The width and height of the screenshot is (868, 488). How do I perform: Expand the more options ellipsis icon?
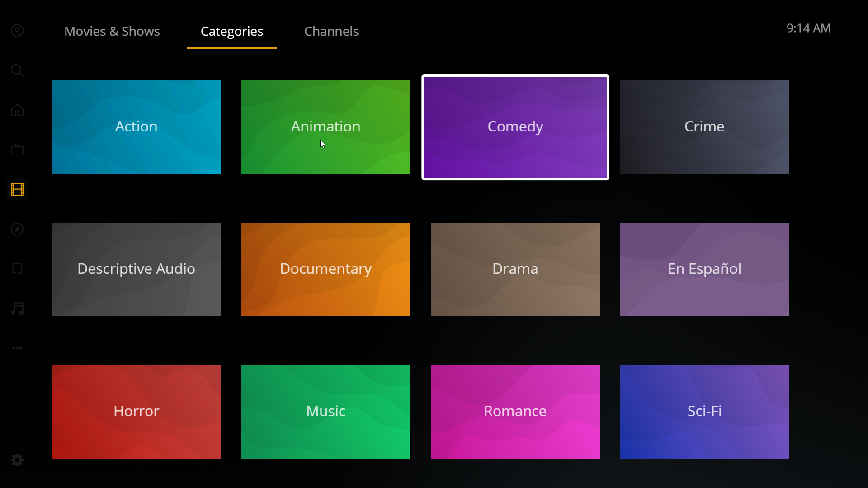[x=17, y=348]
